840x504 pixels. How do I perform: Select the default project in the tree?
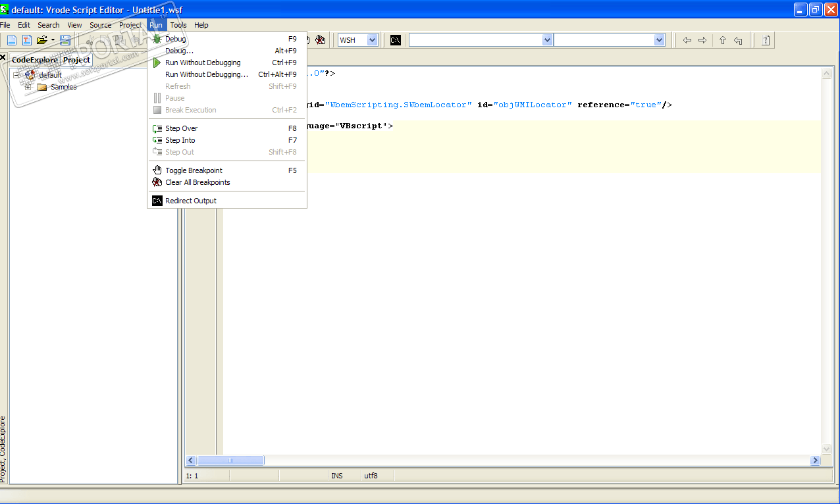(50, 75)
